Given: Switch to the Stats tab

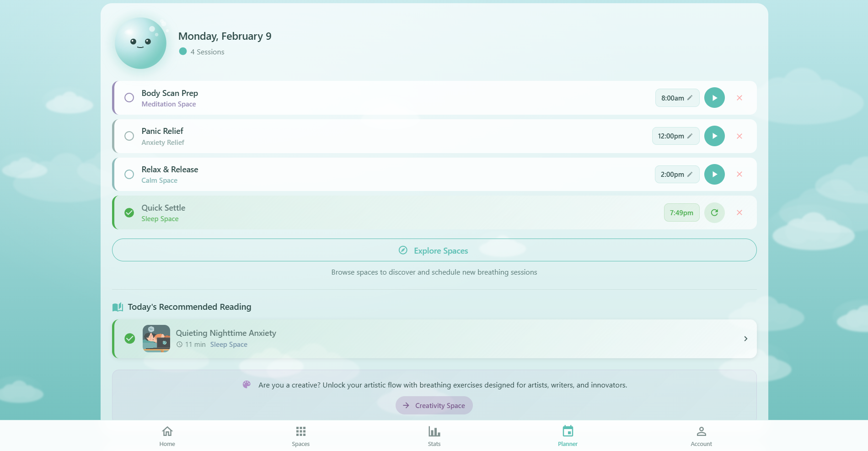Looking at the screenshot, I should tap(434, 435).
